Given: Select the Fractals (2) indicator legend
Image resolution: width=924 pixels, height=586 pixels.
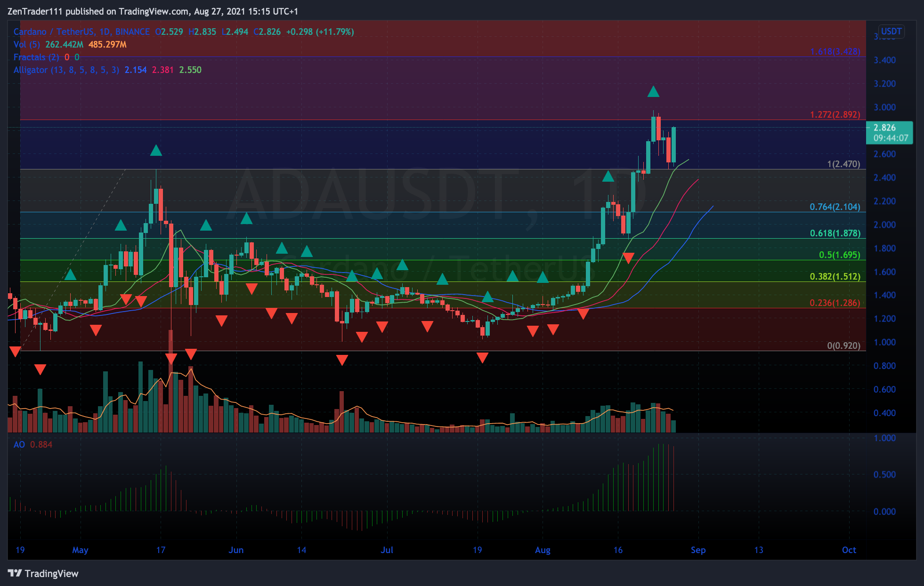Looking at the screenshot, I should point(36,57).
